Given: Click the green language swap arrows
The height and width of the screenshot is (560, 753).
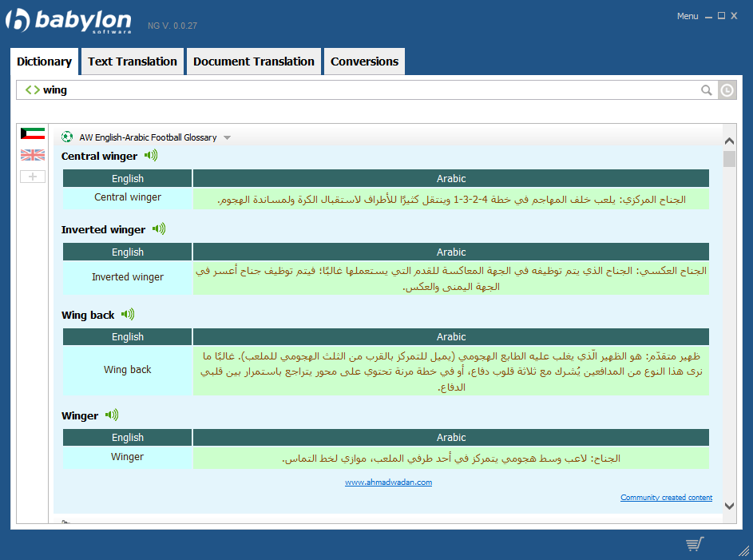Looking at the screenshot, I should pyautogui.click(x=32, y=90).
